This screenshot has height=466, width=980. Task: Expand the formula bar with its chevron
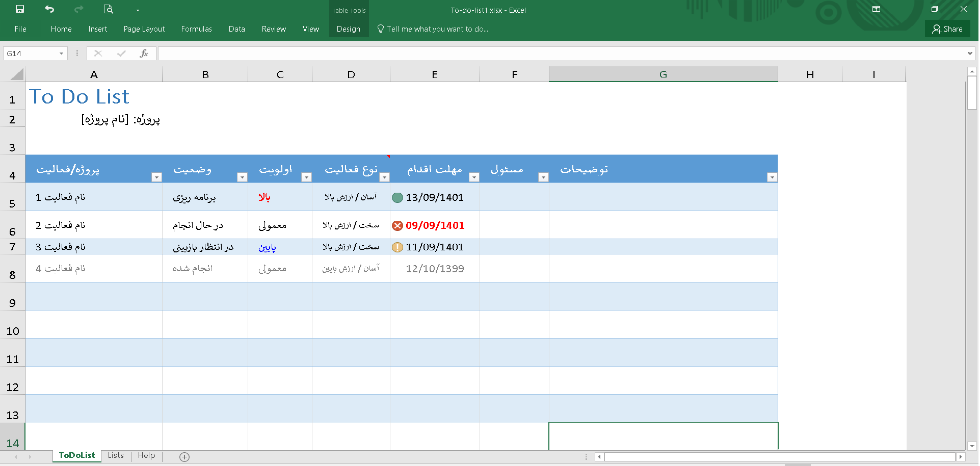point(969,53)
